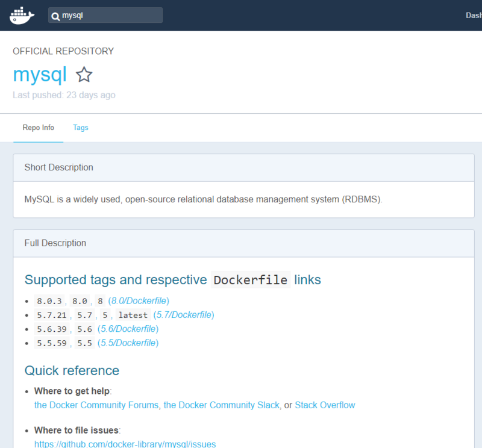Open the github docker-library mysql issues link
The width and height of the screenshot is (482, 448).
pos(125,444)
